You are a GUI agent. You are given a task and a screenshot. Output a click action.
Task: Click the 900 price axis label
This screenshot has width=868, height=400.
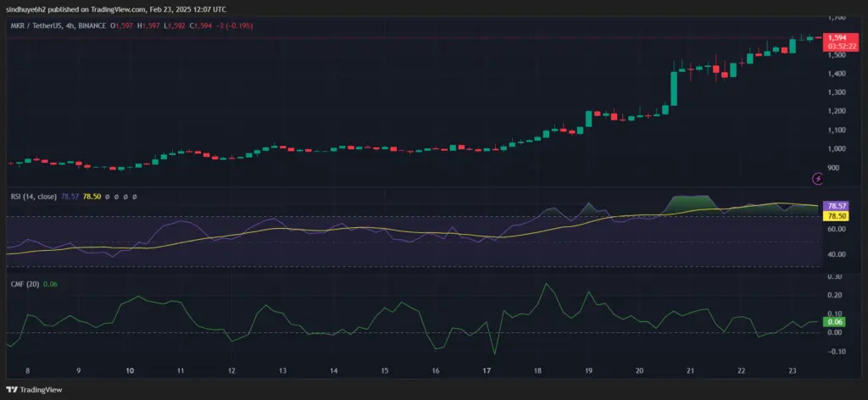[x=834, y=168]
